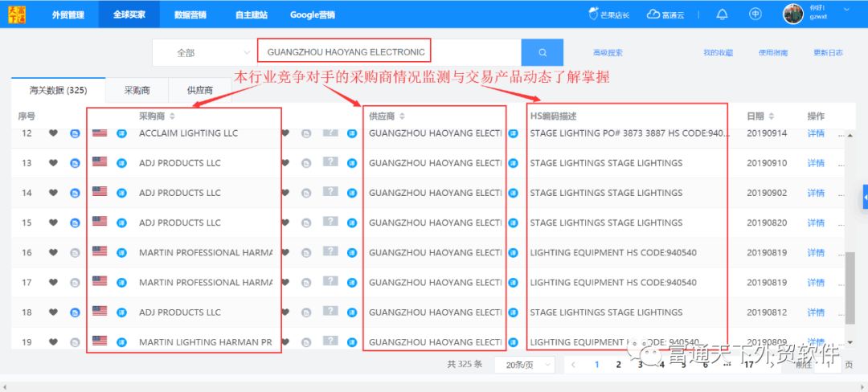This screenshot has width=868, height=392.
Task: Select date cell 20190914
Action: click(767, 133)
